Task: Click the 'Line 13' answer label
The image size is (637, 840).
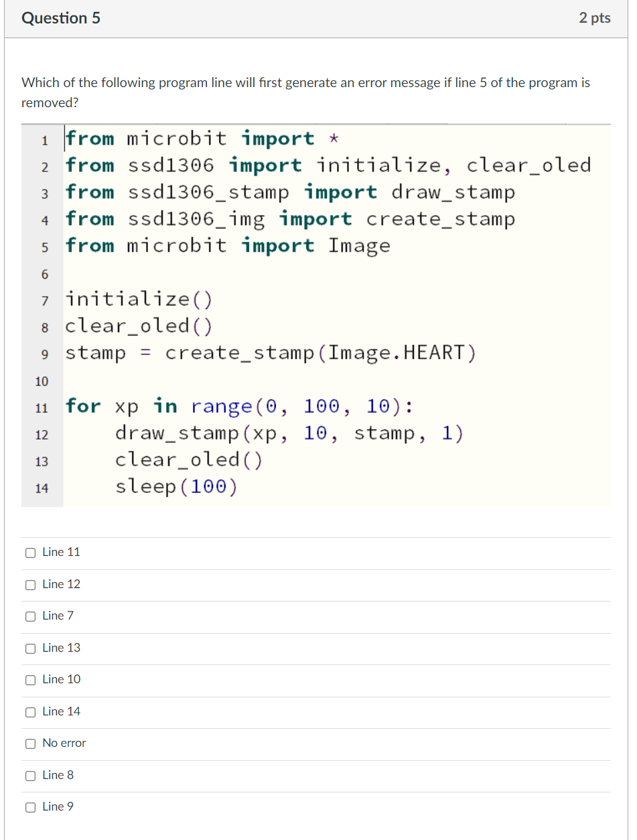Action: tap(61, 648)
